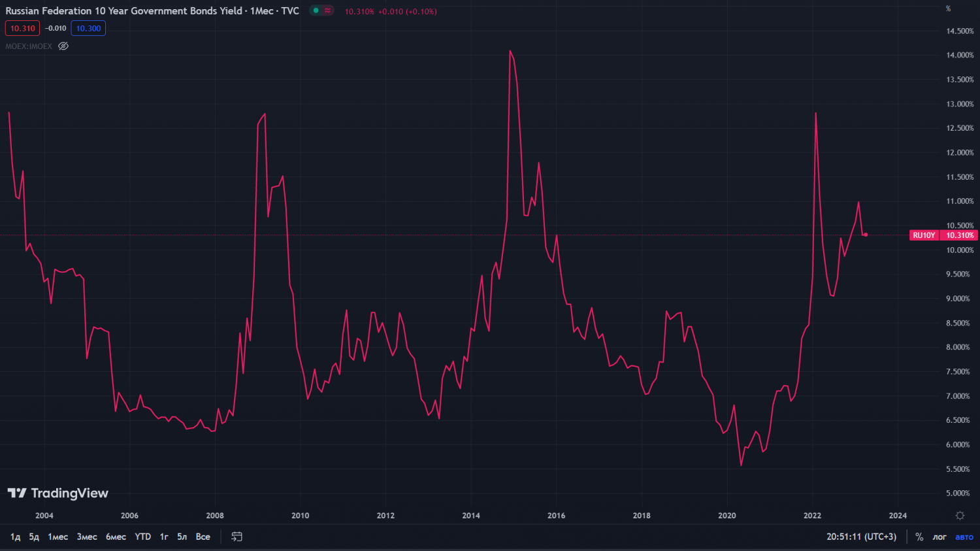980x551 pixels.
Task: Toggle logarithmic scale "лог"
Action: coord(939,537)
